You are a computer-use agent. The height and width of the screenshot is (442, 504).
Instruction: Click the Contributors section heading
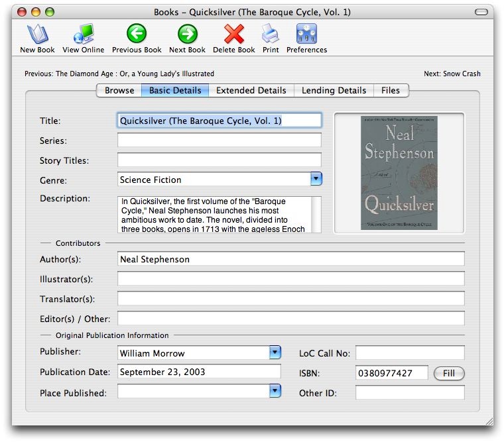[78, 243]
